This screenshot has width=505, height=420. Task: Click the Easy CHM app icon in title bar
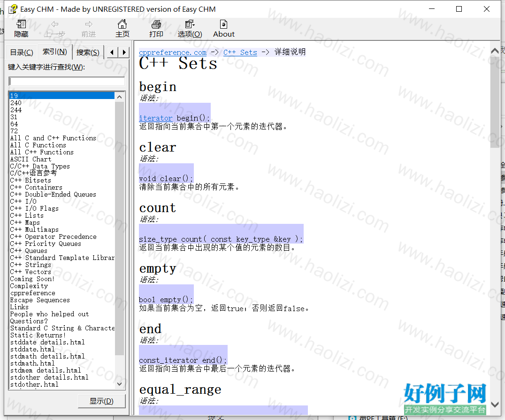[x=13, y=9]
